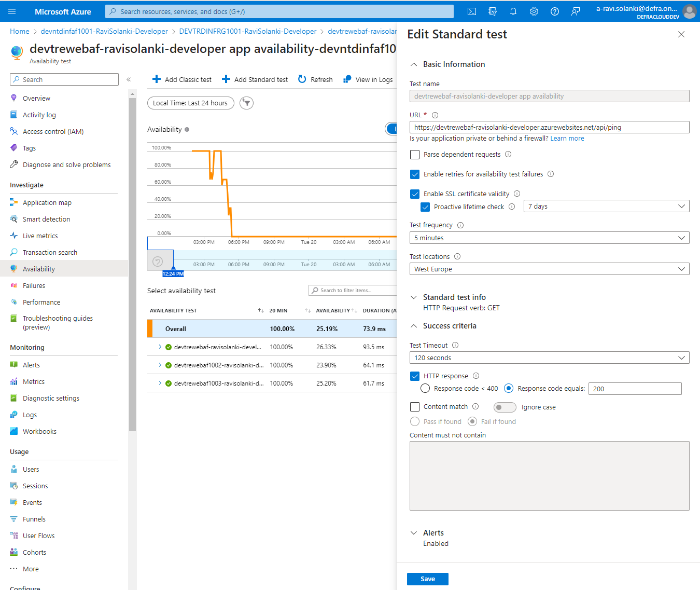This screenshot has width=700, height=590.
Task: Open Application map in the sidebar
Action: pyautogui.click(x=47, y=202)
